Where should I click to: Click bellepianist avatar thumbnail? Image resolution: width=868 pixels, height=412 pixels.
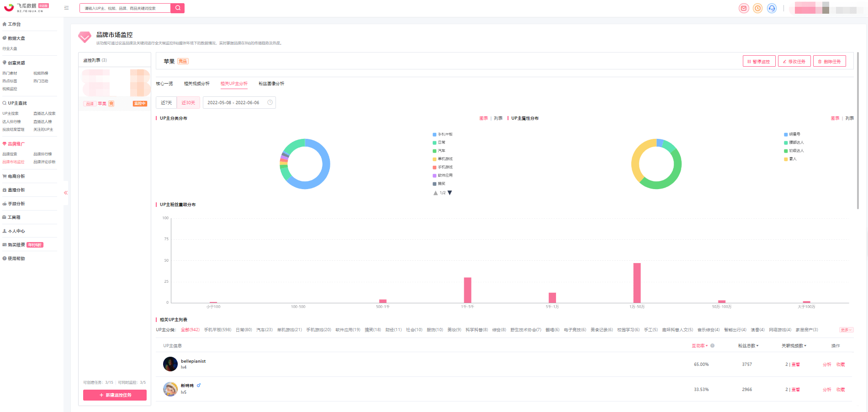coord(170,364)
